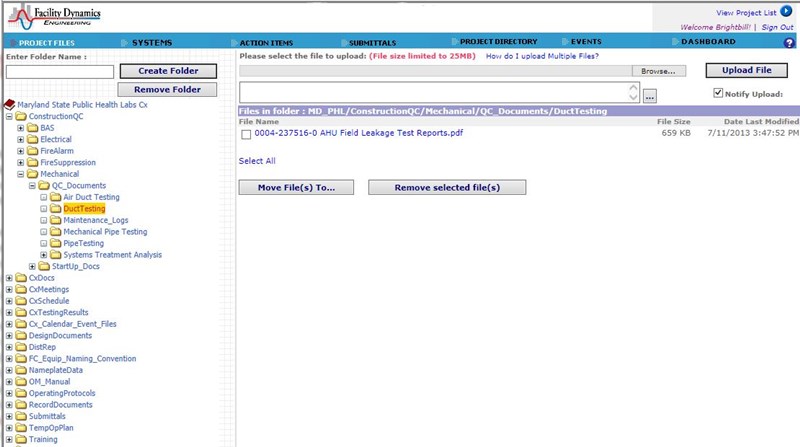Viewport: 800px width, 447px height.
Task: Click the View Project List arrow icon
Action: click(x=785, y=11)
